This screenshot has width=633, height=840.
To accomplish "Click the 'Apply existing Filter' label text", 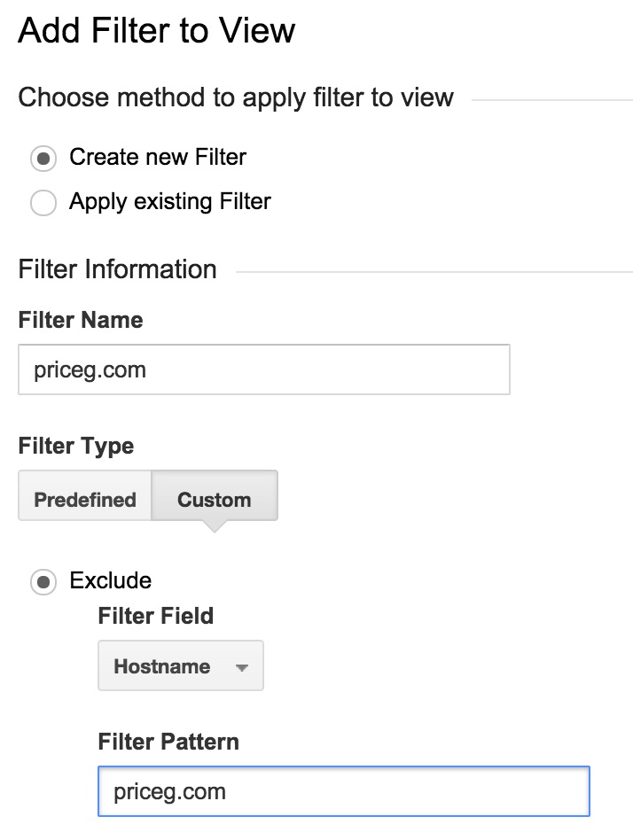I will click(170, 202).
